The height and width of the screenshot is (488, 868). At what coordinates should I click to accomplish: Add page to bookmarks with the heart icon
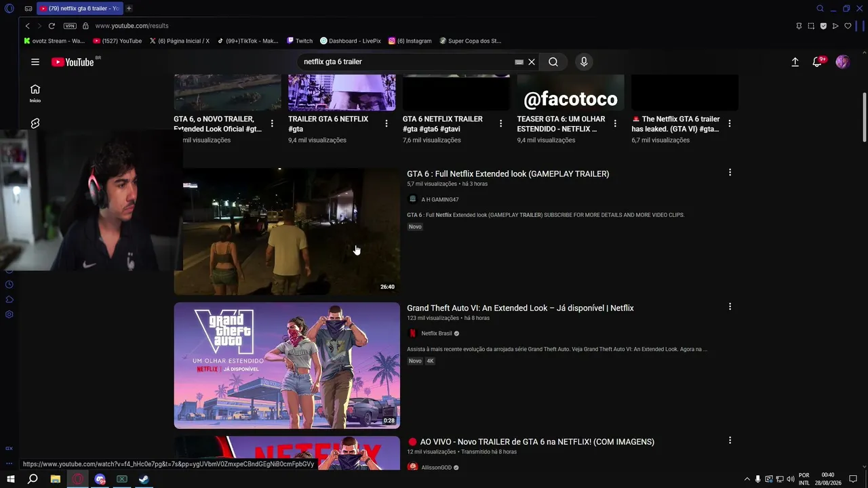pos(848,26)
